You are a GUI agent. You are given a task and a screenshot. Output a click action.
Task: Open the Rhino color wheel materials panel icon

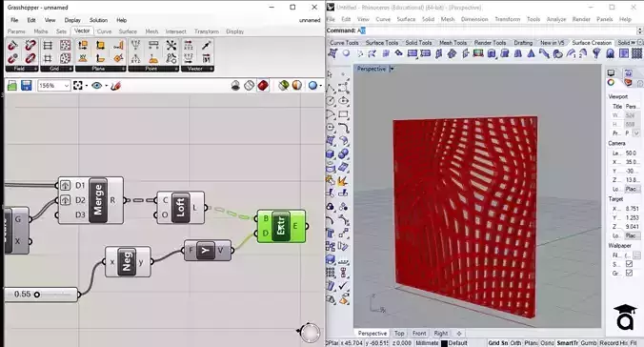(612, 83)
